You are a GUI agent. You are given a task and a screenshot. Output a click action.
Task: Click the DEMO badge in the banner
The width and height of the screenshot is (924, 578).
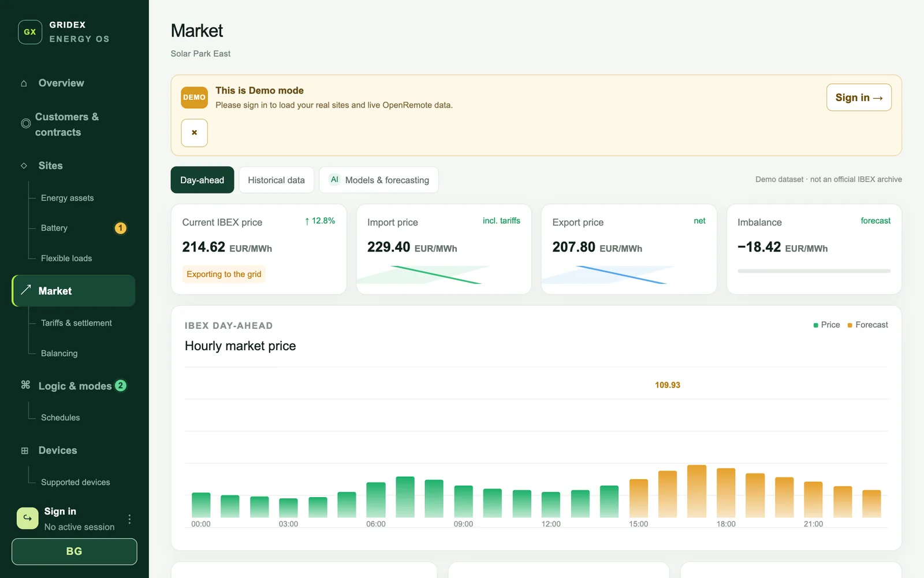tap(194, 98)
